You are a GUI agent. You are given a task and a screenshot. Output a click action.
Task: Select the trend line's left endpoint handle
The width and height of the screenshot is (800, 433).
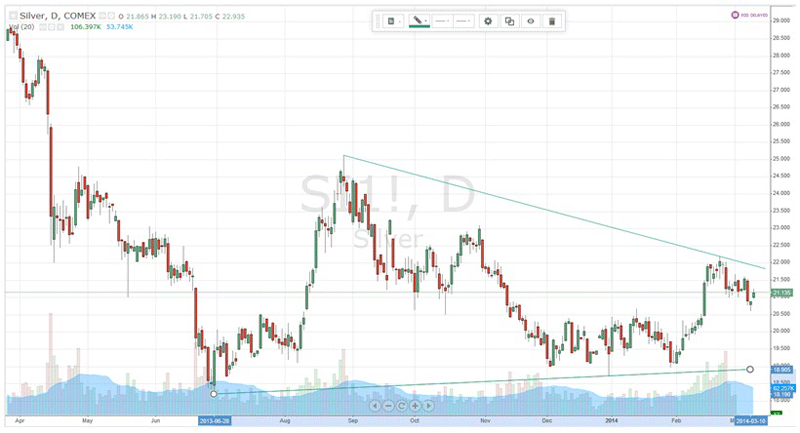point(214,394)
